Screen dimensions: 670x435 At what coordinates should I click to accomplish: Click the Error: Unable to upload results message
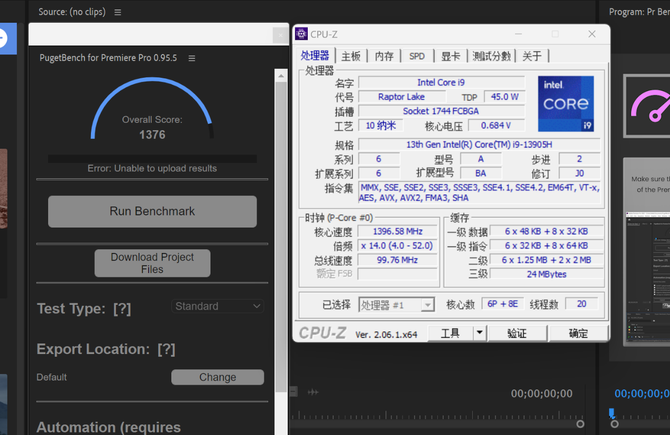(x=152, y=168)
